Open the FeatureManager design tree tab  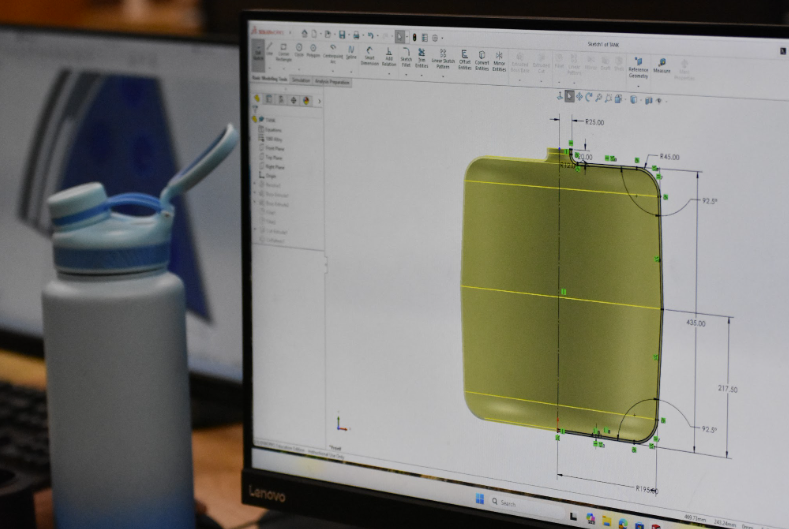pos(257,98)
